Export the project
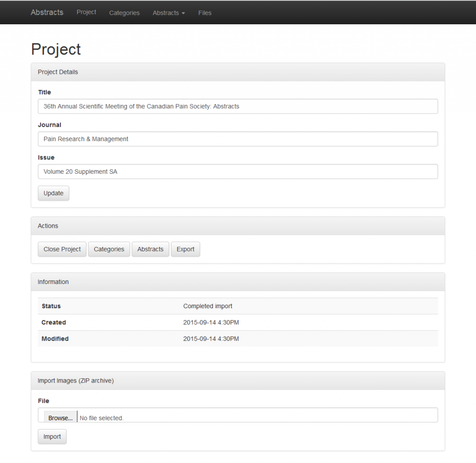 [x=185, y=249]
